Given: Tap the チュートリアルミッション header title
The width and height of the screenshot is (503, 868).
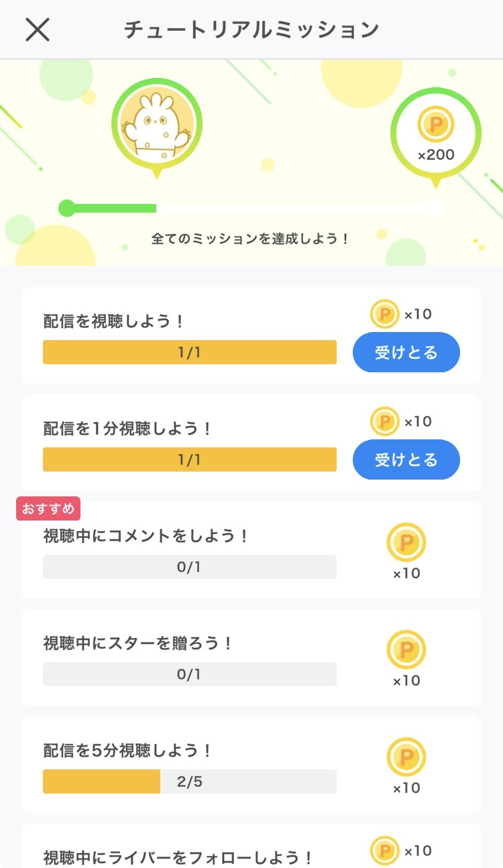Looking at the screenshot, I should point(251,30).
